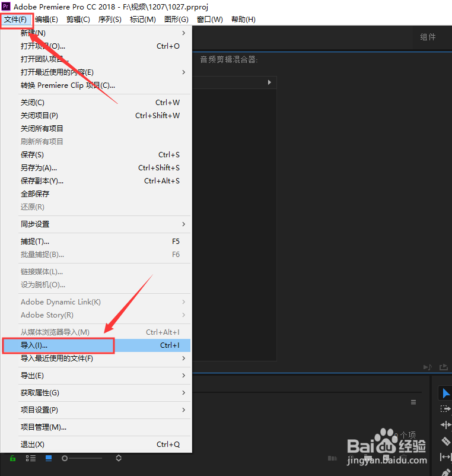
Task: Select the Track Select Forward tool
Action: pos(445,409)
